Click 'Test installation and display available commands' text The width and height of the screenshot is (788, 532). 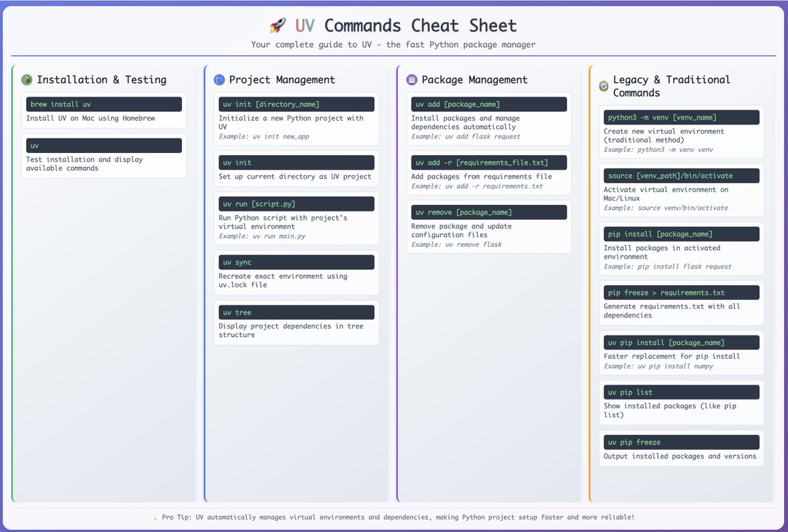(84, 164)
